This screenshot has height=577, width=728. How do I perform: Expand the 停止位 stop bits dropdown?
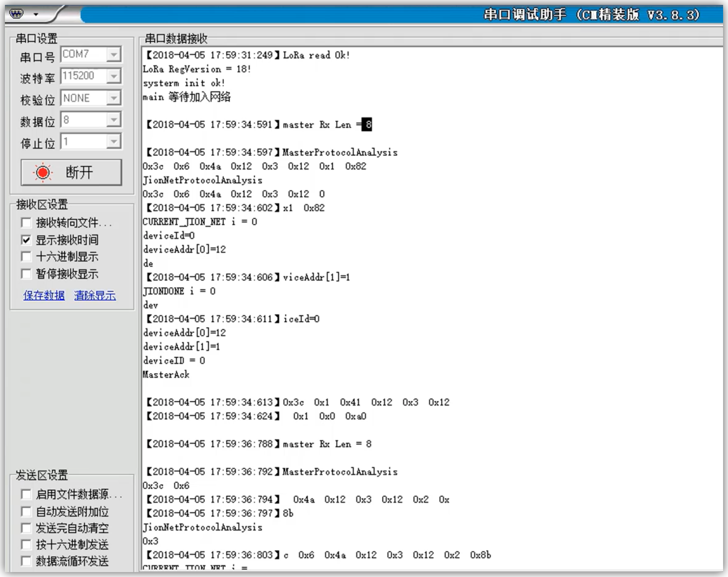(113, 141)
